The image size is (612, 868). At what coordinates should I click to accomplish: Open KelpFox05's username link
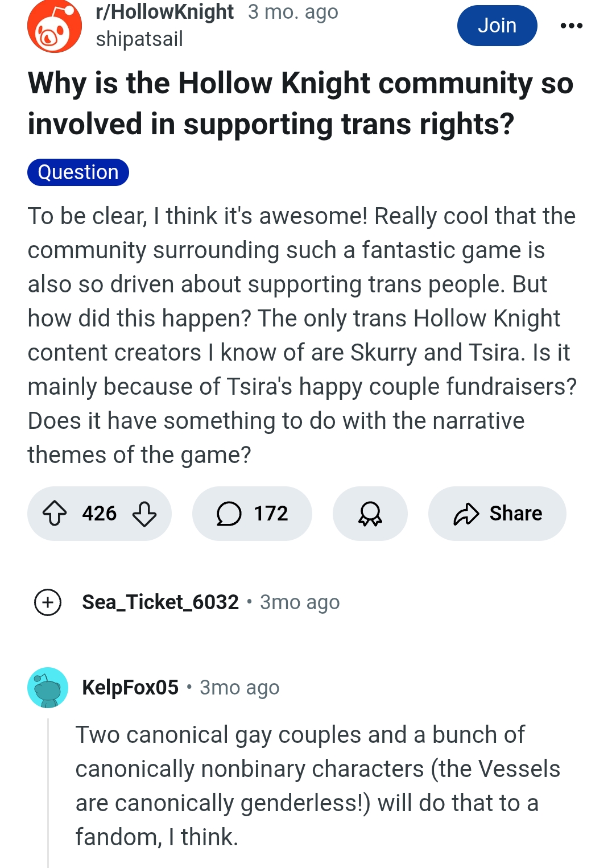[x=130, y=687]
